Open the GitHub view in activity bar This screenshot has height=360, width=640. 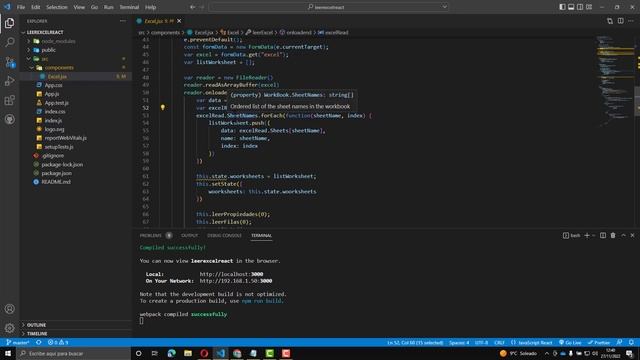(9, 119)
